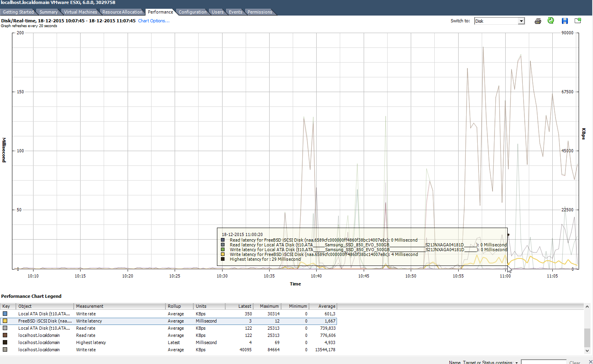593x364 pixels.
Task: Print the performance chart
Action: (538, 21)
